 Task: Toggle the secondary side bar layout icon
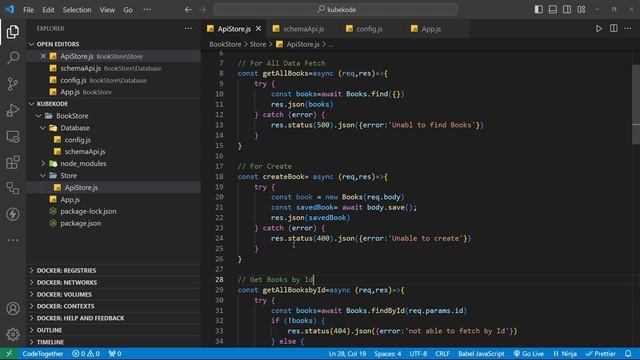point(567,9)
